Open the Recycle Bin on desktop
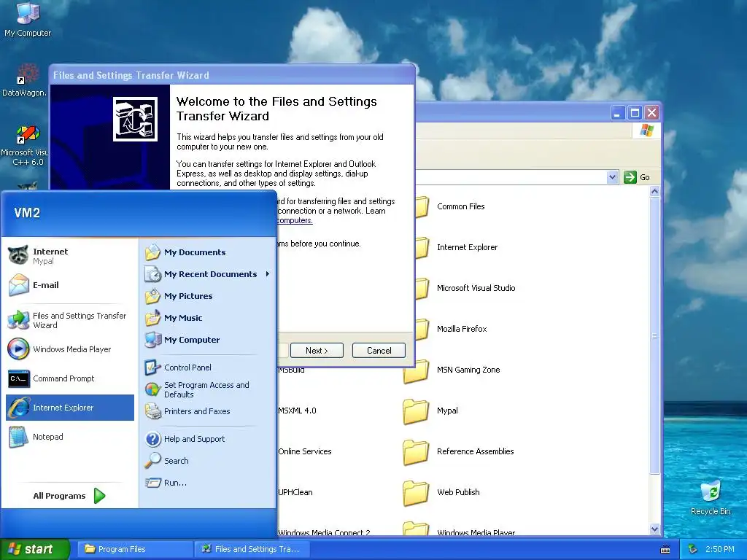747x560 pixels. click(x=711, y=497)
